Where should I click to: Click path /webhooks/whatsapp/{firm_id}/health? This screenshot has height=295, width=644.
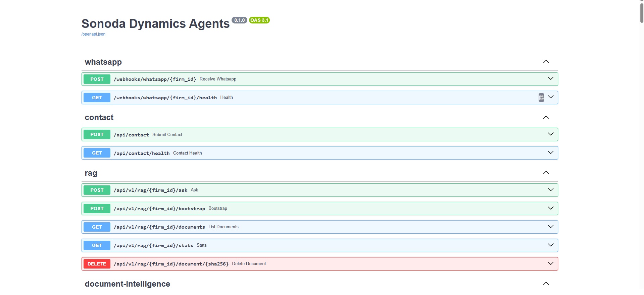pos(165,98)
